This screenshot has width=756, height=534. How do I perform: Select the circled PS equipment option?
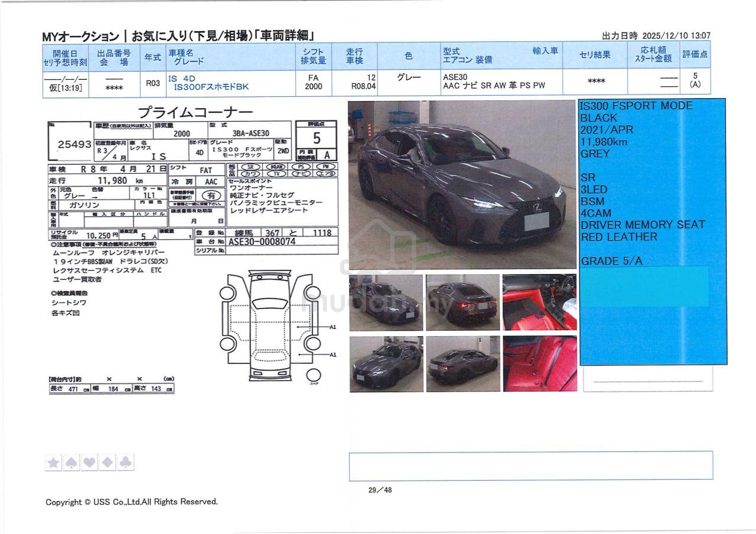click(302, 167)
